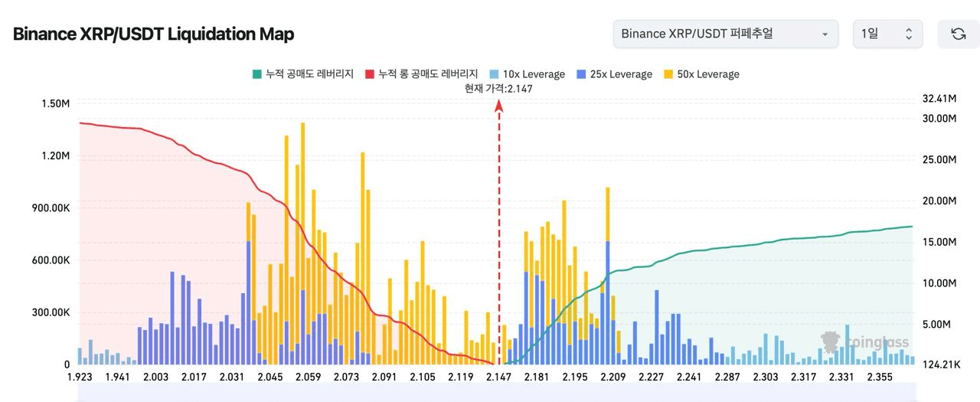Toggle the 25x Leverage legend series

point(613,74)
